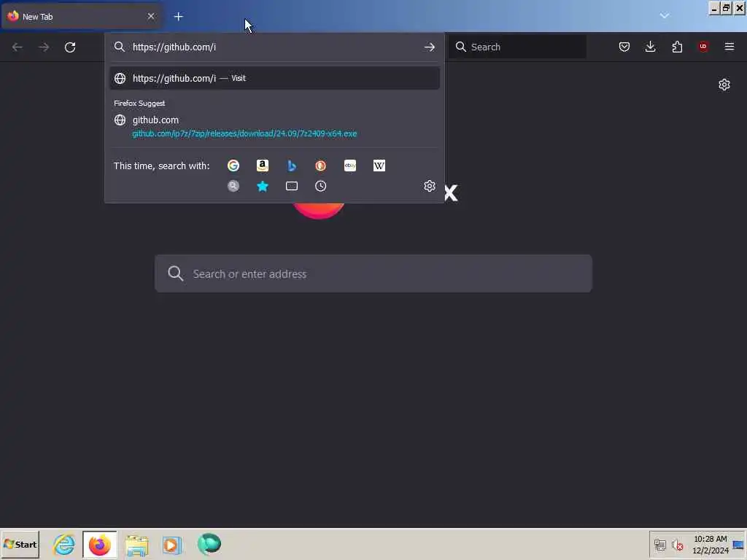
Task: Select the gray magnifier search engine icon
Action: click(x=233, y=186)
